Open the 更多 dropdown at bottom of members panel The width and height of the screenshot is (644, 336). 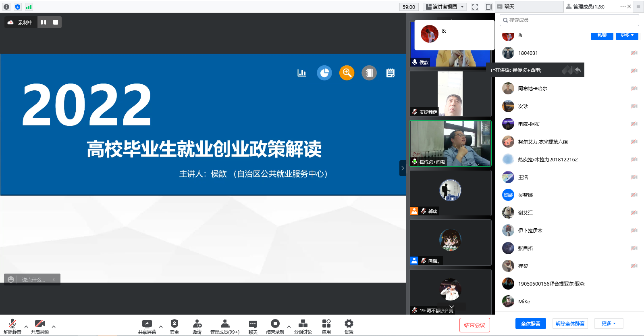pos(609,323)
